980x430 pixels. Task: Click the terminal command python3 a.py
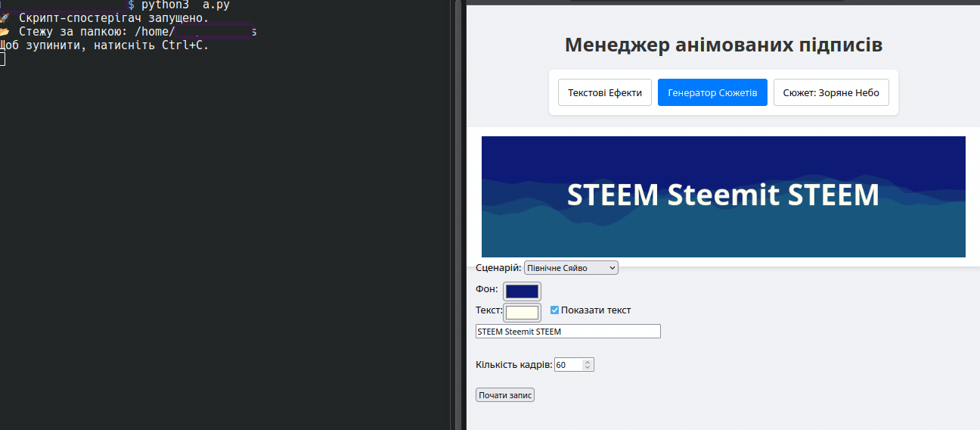[185, 5]
